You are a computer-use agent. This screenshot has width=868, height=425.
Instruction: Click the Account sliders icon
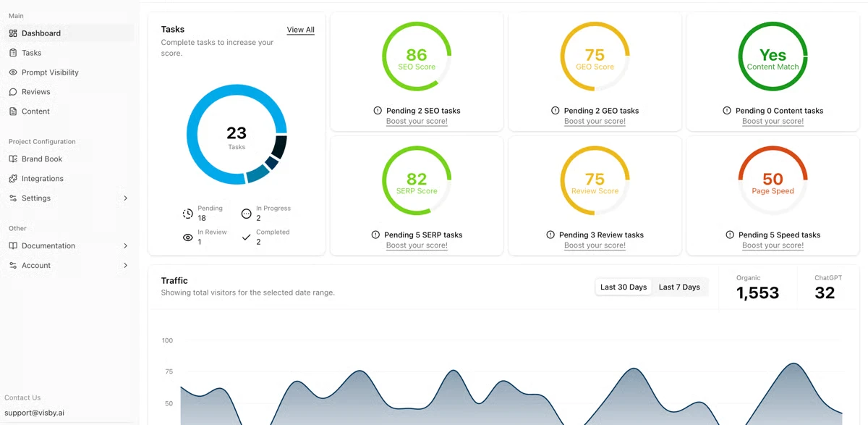(x=13, y=266)
